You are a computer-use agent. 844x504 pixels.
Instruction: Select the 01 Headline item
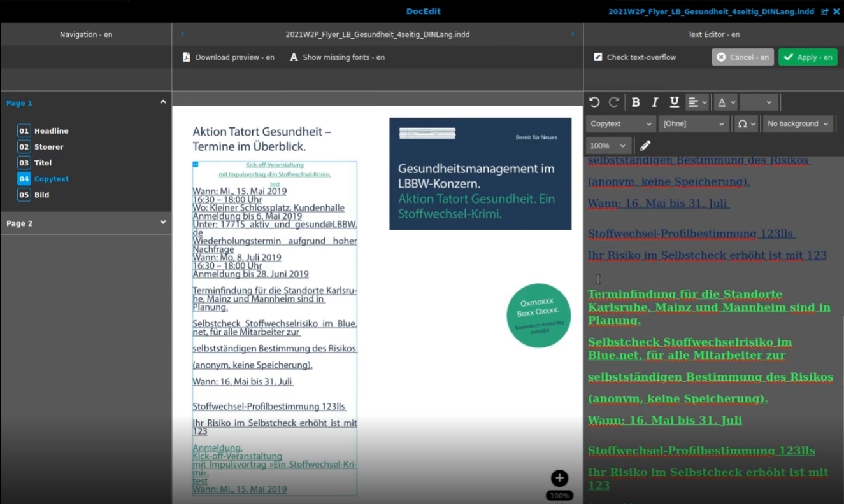point(43,131)
